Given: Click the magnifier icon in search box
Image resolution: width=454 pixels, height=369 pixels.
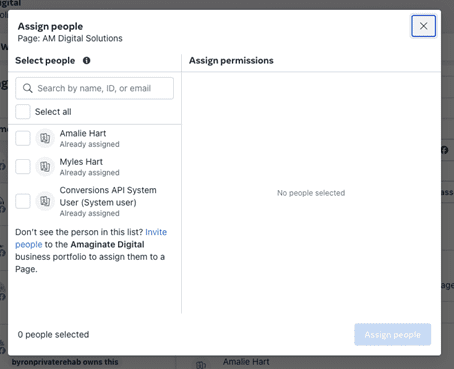Looking at the screenshot, I should [28, 88].
